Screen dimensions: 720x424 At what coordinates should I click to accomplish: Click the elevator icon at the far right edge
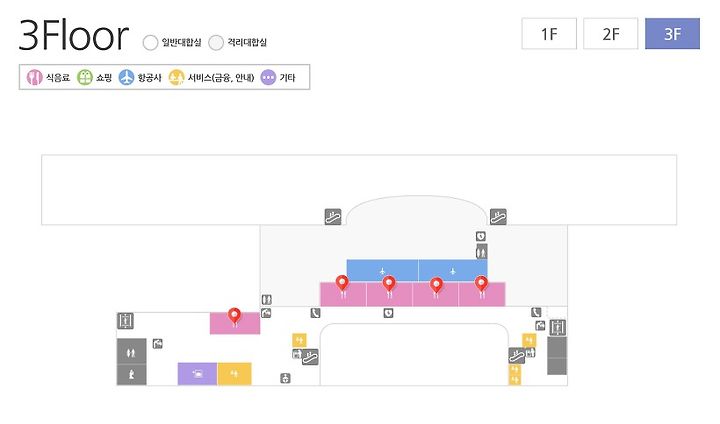[557, 328]
